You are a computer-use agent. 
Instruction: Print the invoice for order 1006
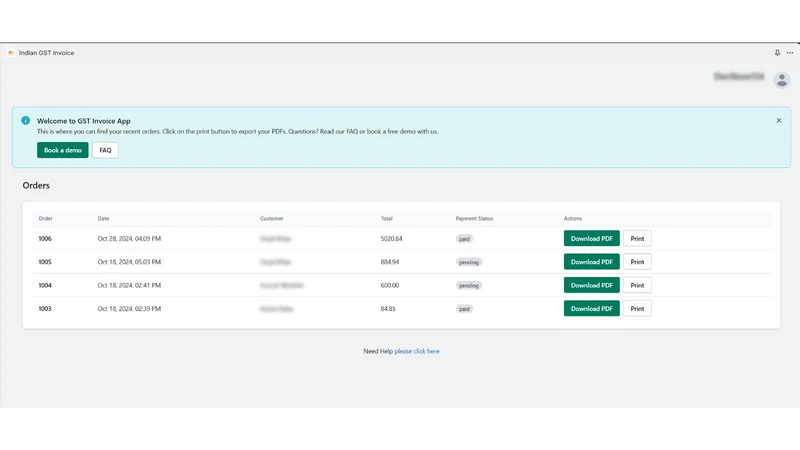637,238
